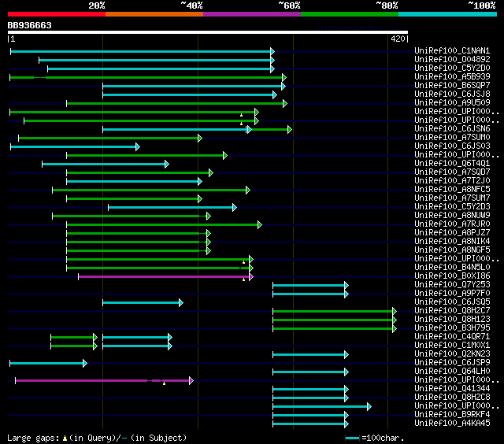
Task: Open the UniRef100_A8NFC5 label
Action: [x=452, y=190]
